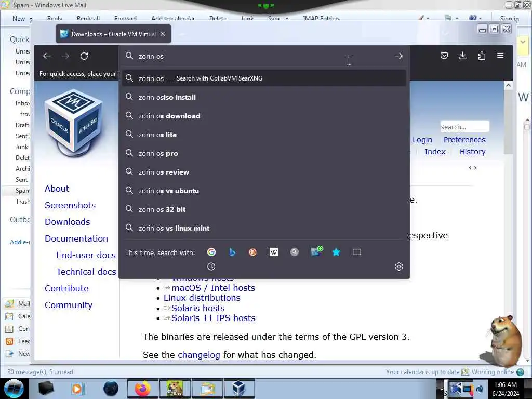Pick suggestion "zorin os pro"

(x=264, y=153)
